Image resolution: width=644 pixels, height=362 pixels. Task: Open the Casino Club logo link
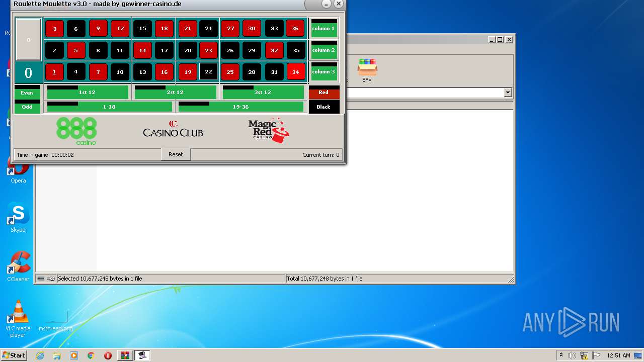pos(173,129)
